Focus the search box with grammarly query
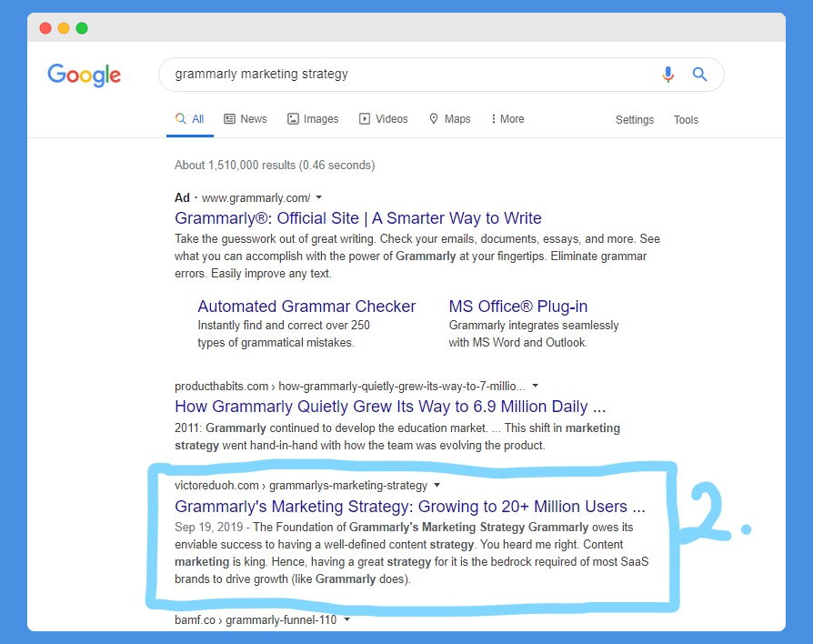Viewport: 813px width, 644px height. pos(441,75)
